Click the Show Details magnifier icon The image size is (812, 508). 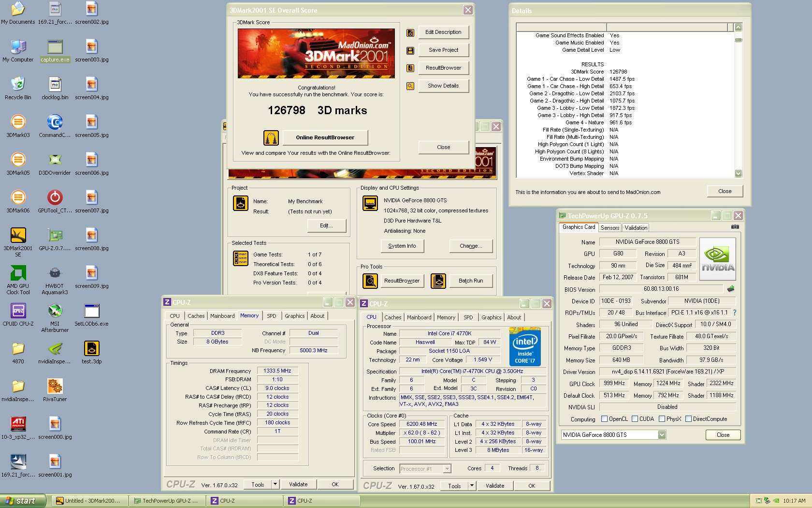(410, 86)
